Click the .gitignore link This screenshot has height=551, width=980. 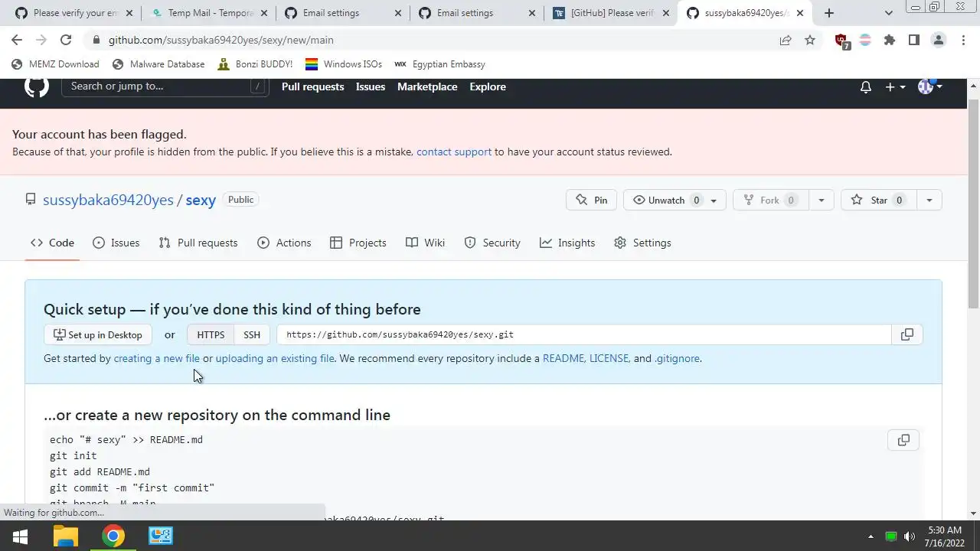(677, 358)
